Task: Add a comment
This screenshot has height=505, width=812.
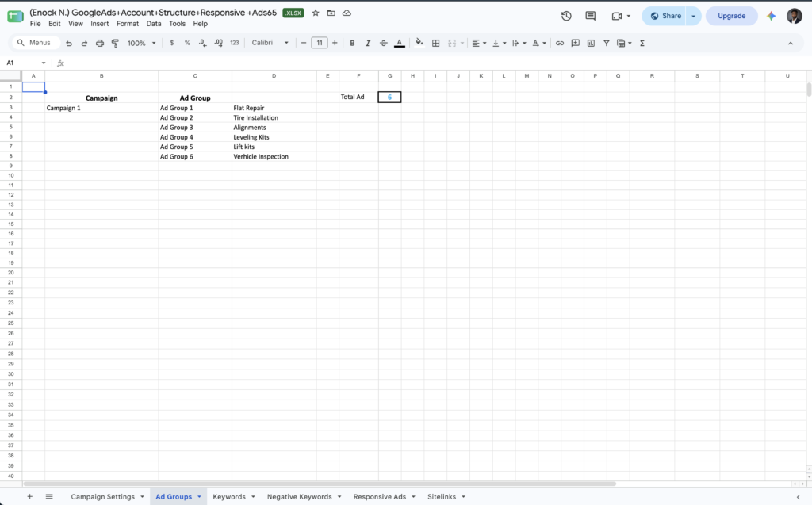Action: pos(576,43)
